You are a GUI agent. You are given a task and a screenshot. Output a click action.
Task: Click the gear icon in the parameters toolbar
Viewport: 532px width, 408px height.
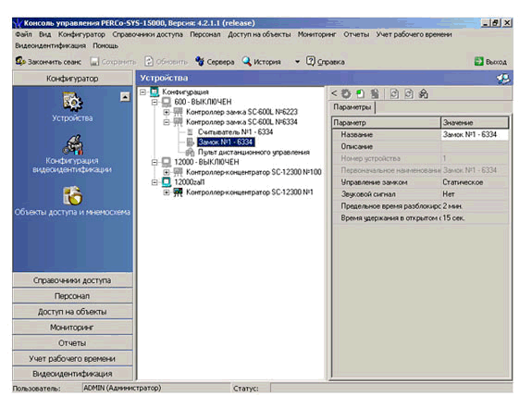click(x=346, y=94)
